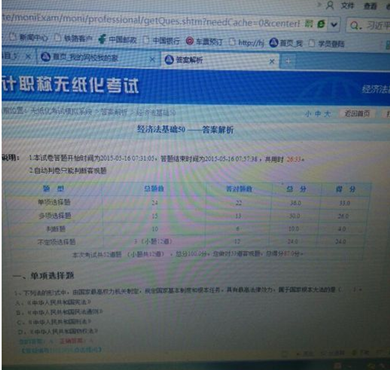The width and height of the screenshot is (390, 370).
Task: Click the 得分 column header
Action: (x=345, y=190)
